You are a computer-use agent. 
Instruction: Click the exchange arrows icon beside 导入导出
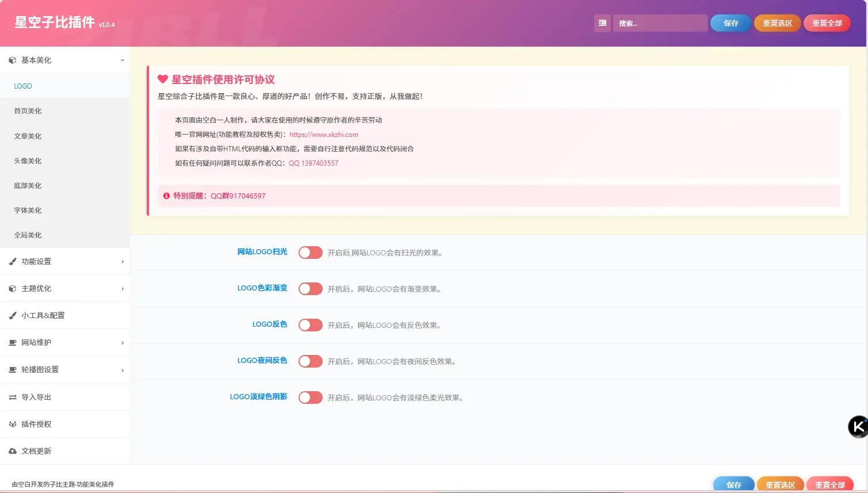pos(12,398)
